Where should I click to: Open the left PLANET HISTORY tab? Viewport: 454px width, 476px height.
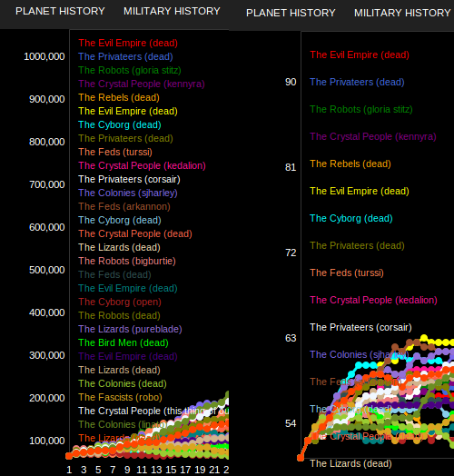coord(60,11)
